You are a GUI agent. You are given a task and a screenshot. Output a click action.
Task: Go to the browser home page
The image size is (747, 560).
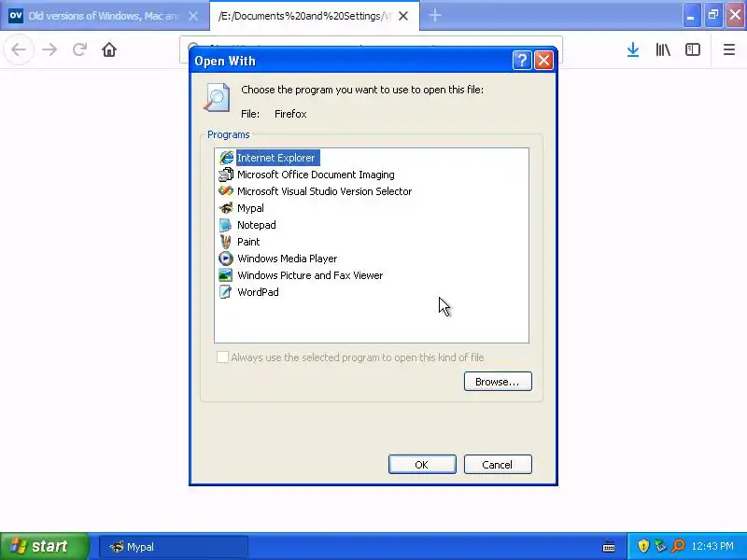coord(109,49)
